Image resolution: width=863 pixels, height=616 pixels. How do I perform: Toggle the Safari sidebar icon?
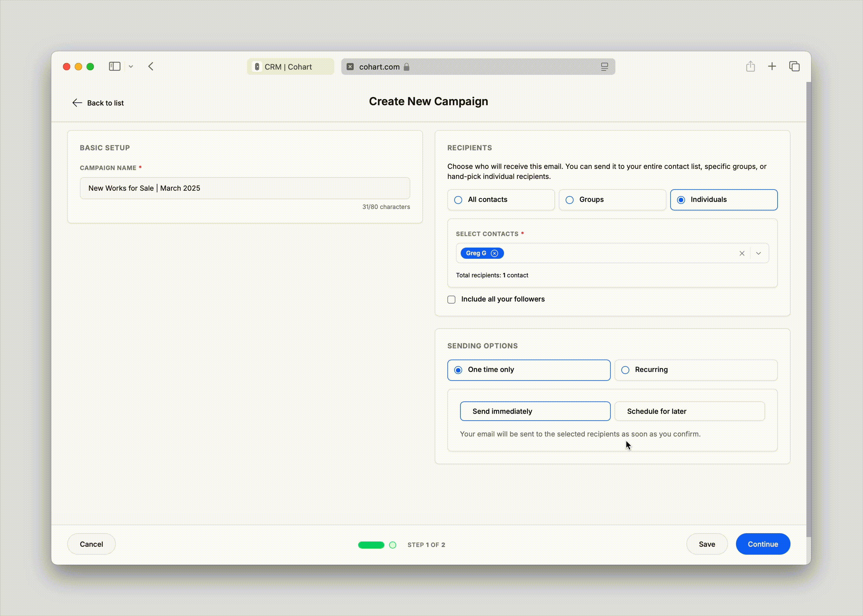115,67
